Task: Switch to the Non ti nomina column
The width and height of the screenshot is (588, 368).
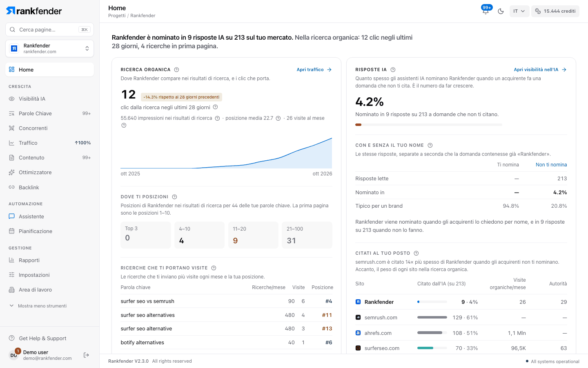Action: pyautogui.click(x=551, y=165)
